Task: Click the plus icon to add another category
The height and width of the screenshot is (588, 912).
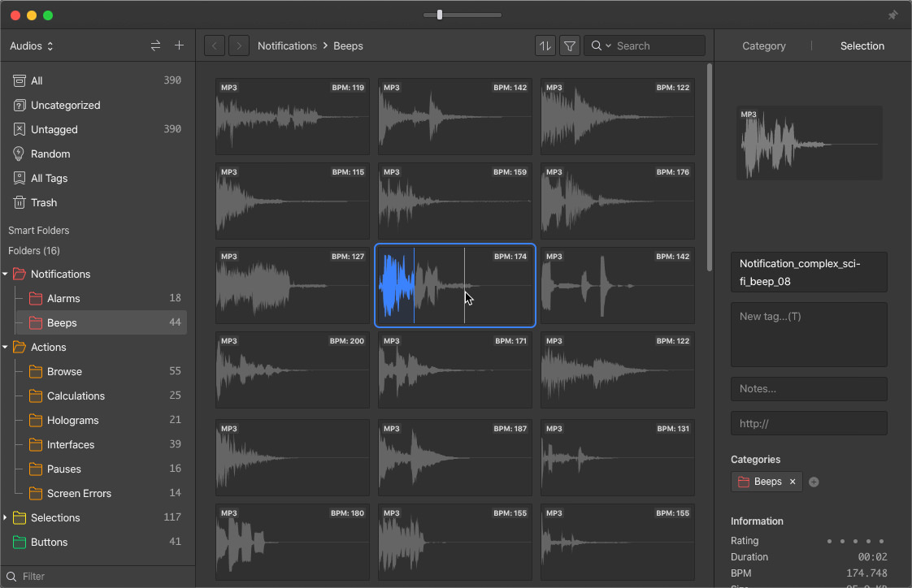Action: click(x=814, y=482)
